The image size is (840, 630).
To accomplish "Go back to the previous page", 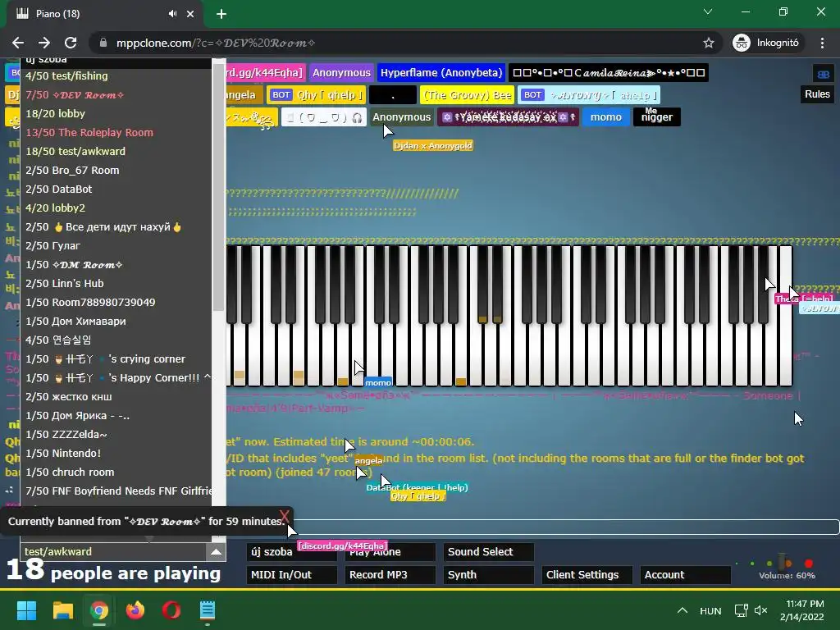I will pos(18,43).
